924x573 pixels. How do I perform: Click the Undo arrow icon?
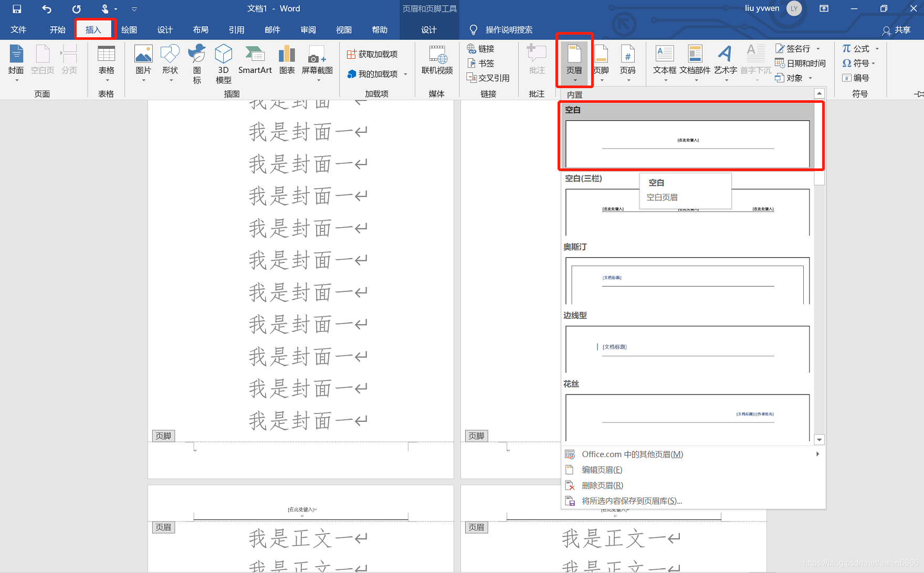tap(47, 9)
